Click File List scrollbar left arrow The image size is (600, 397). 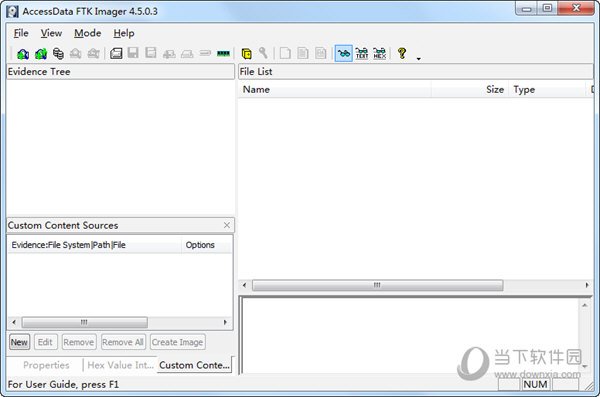click(x=245, y=285)
